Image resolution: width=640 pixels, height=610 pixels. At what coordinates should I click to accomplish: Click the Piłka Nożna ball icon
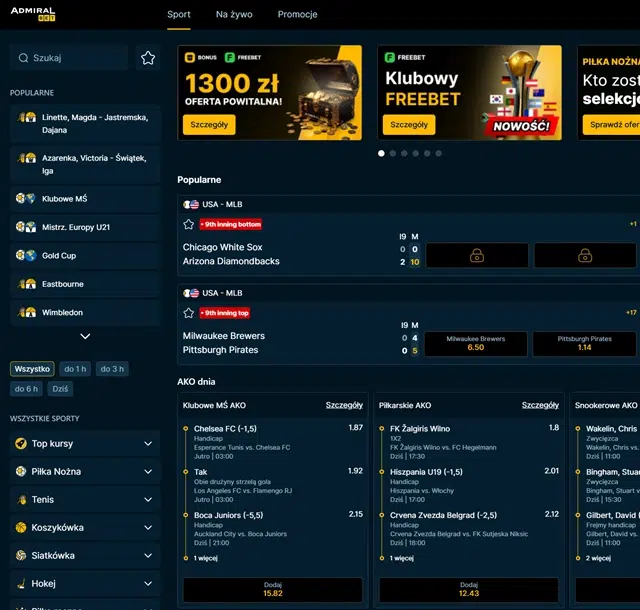coord(21,472)
